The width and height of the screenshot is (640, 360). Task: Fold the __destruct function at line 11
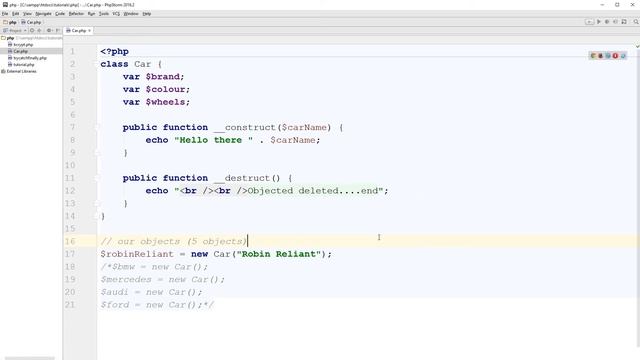(97, 178)
